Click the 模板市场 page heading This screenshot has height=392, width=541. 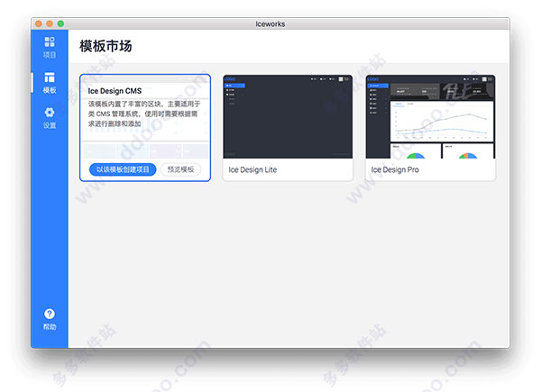pyautogui.click(x=105, y=46)
